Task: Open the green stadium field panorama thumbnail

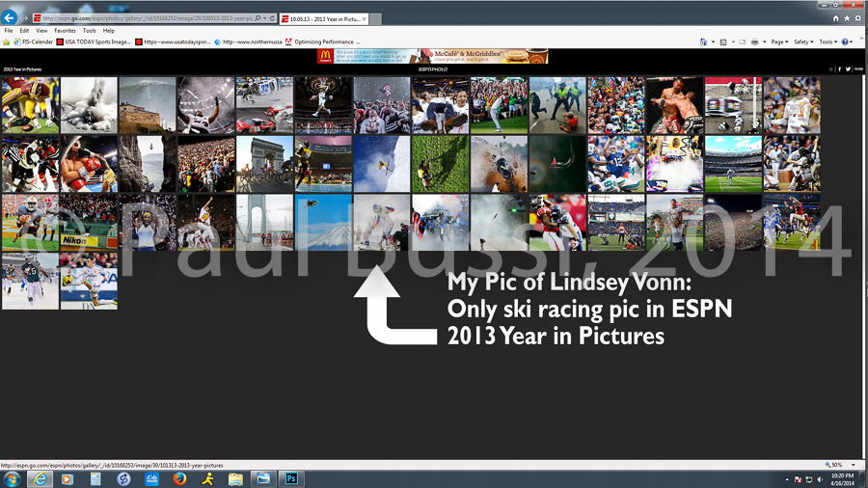Action: click(734, 164)
